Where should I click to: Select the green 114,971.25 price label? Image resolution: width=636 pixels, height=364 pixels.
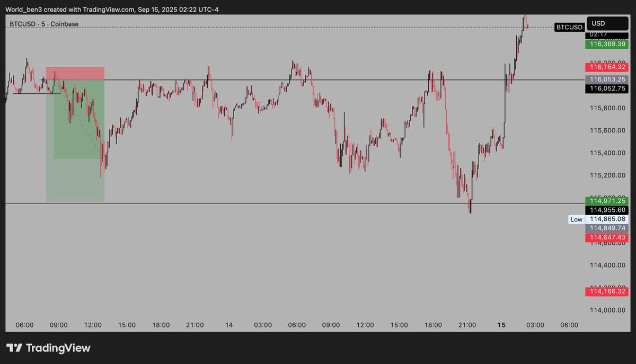click(x=607, y=201)
